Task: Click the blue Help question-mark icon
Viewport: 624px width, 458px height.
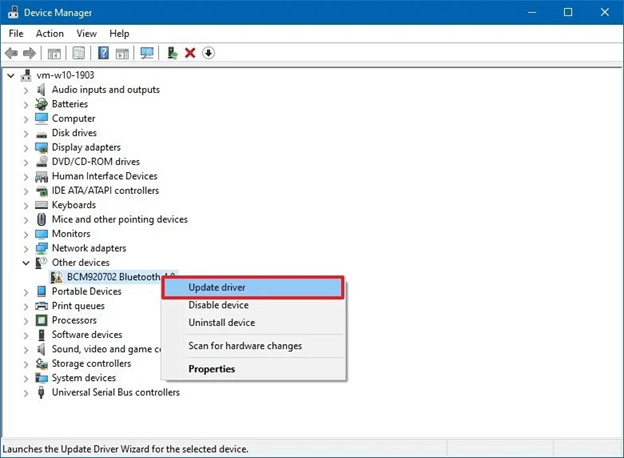Action: click(103, 53)
